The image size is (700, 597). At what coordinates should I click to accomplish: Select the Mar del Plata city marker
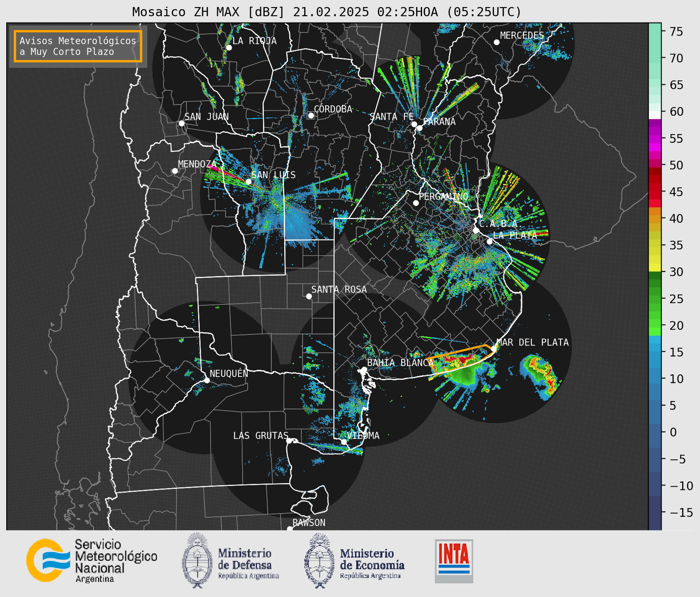(x=494, y=349)
